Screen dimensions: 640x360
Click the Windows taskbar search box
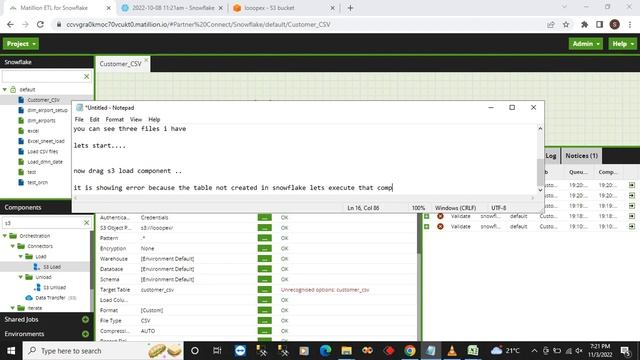103,351
